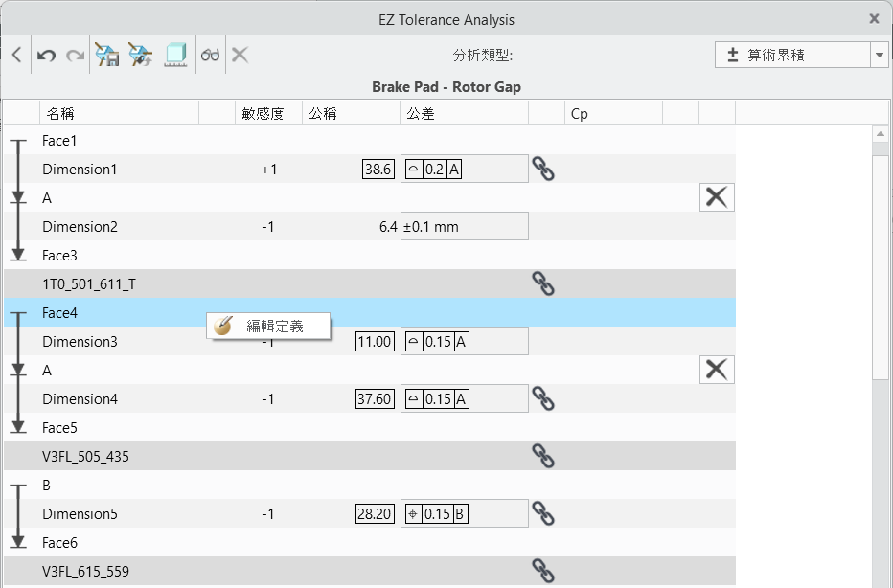Select the V3FL_505_435 part row

pos(370,457)
